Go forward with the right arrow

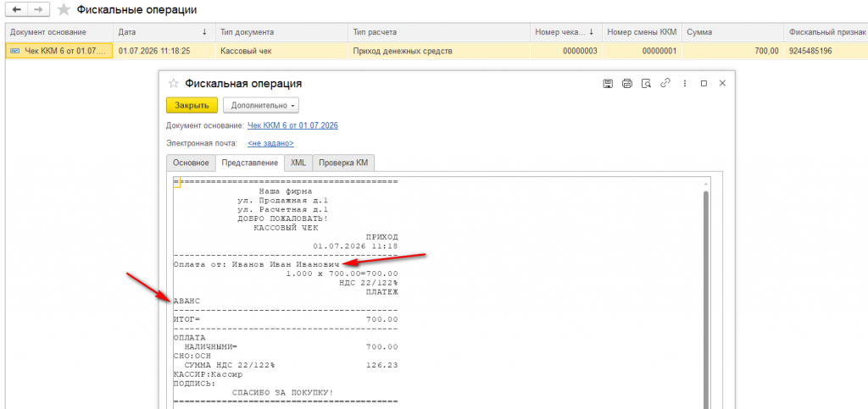(38, 9)
